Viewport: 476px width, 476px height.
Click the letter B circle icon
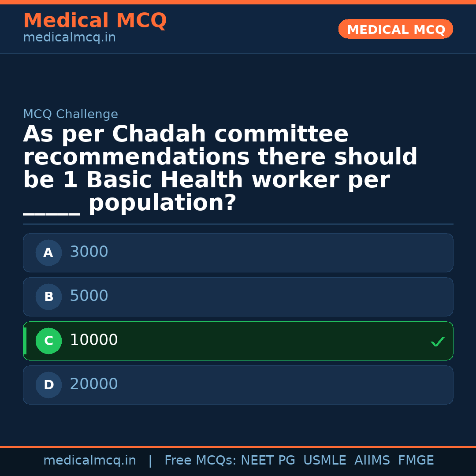coord(48,297)
